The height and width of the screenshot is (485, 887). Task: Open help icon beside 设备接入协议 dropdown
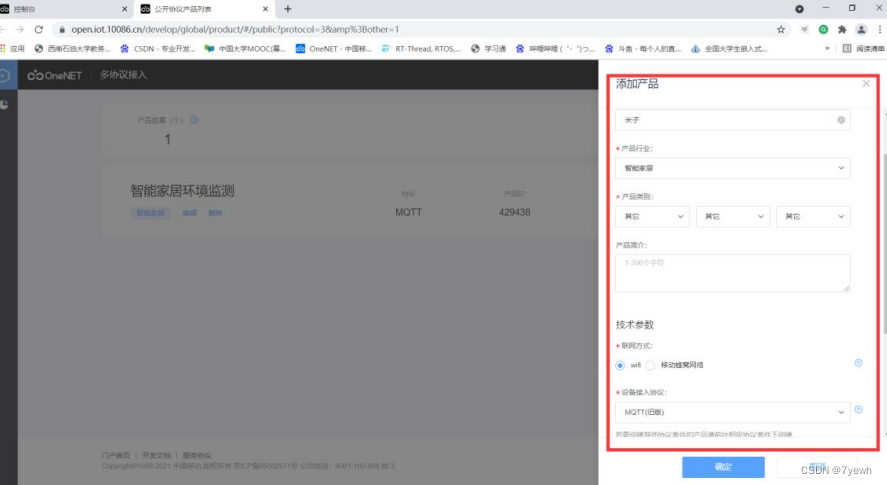click(x=858, y=410)
